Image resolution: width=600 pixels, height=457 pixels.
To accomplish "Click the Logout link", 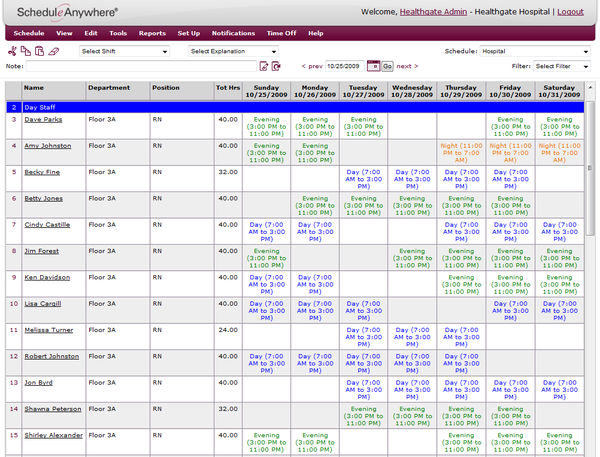I will coord(570,10).
